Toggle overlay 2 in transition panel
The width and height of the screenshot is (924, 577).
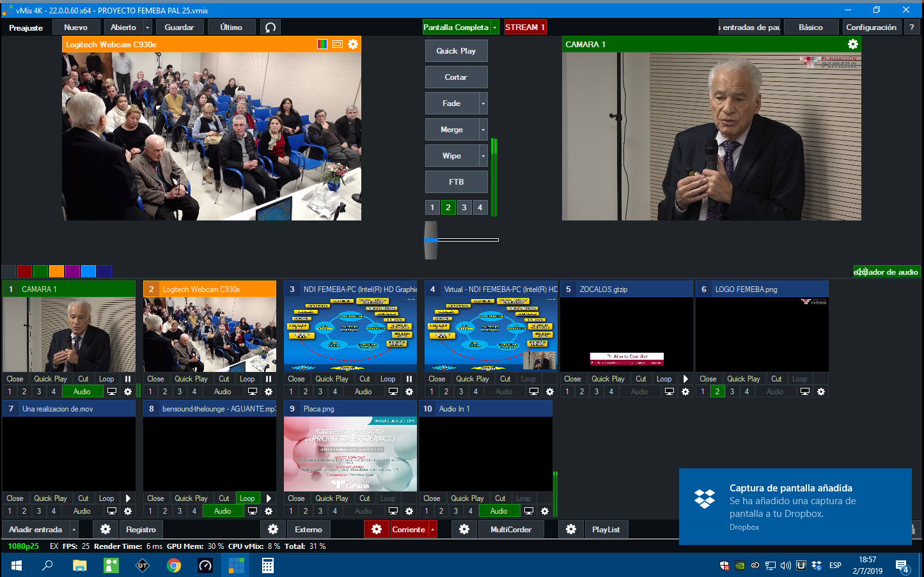click(448, 207)
